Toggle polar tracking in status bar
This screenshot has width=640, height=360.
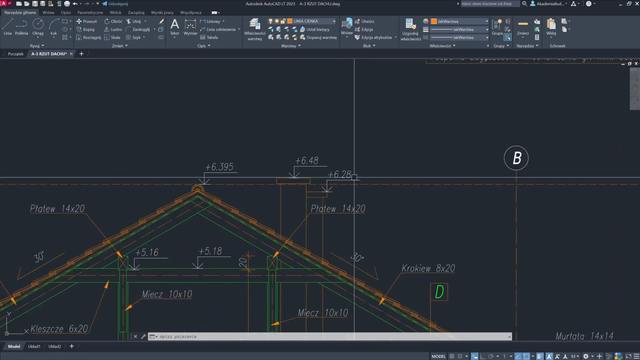tap(491, 356)
